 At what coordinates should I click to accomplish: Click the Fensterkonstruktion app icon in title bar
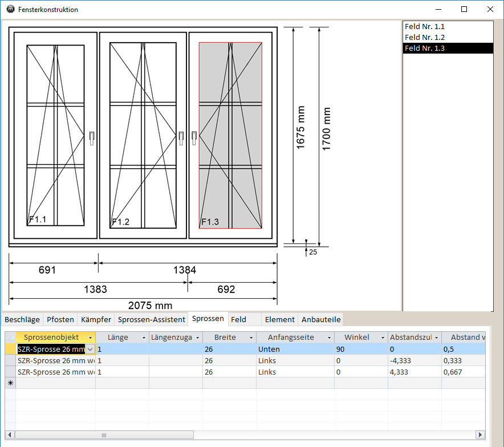pyautogui.click(x=10, y=9)
